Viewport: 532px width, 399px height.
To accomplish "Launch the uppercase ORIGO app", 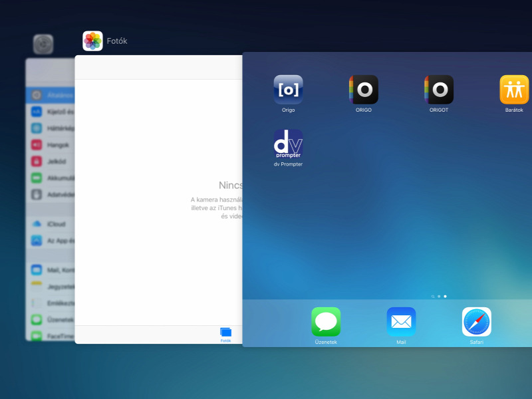I will [x=363, y=90].
